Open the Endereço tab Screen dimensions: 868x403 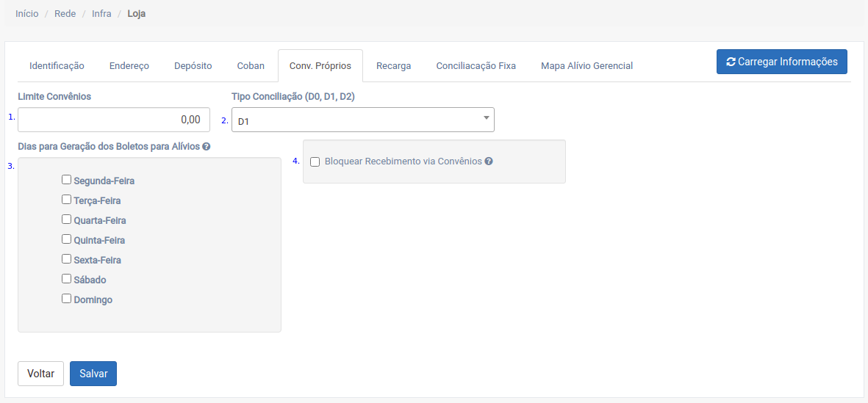coord(129,66)
